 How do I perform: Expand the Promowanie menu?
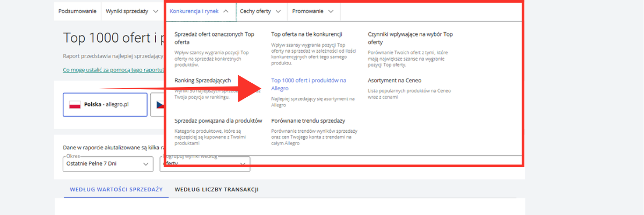tap(313, 11)
